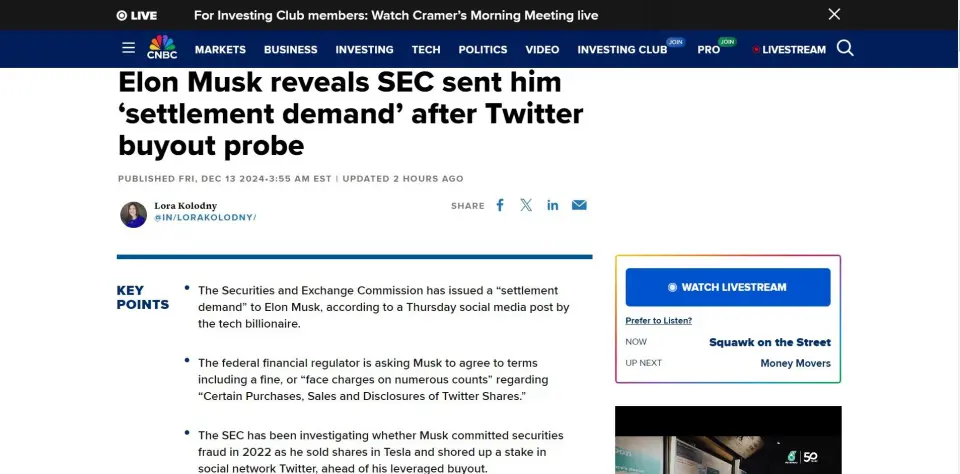Click the CNBC peacock logo
Image resolution: width=960 pixels, height=474 pixels.
click(x=162, y=48)
